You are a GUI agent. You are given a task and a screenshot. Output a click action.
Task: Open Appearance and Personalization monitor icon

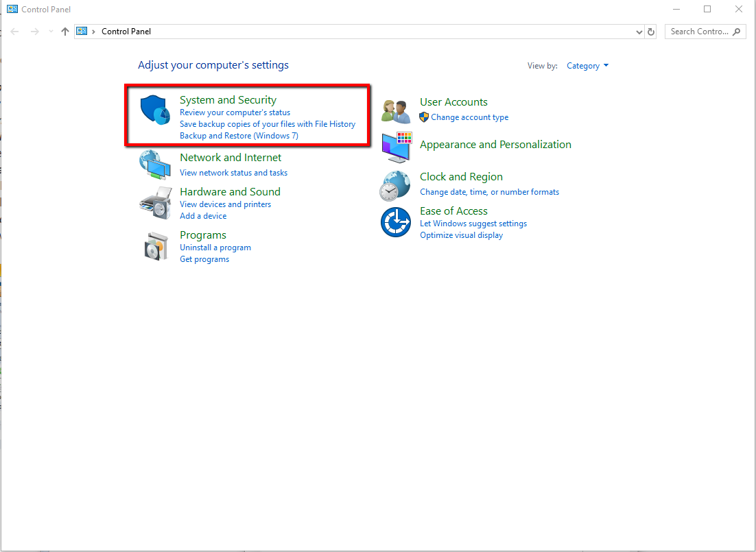397,147
